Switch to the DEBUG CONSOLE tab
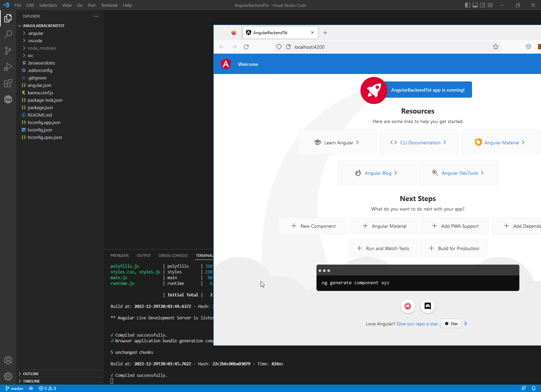 pyautogui.click(x=173, y=255)
